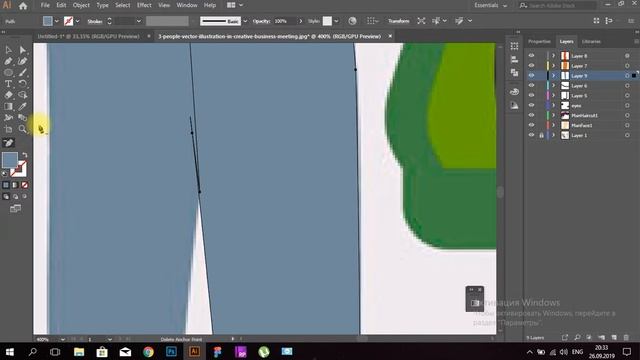
Task: Select the Artboard tool
Action: tap(9, 129)
